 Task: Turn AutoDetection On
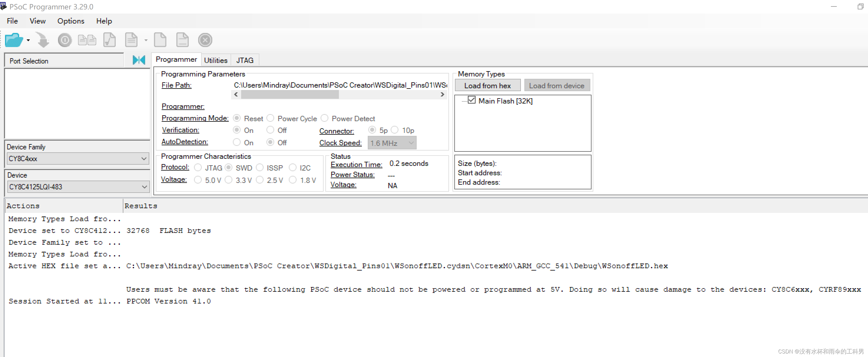pos(237,142)
